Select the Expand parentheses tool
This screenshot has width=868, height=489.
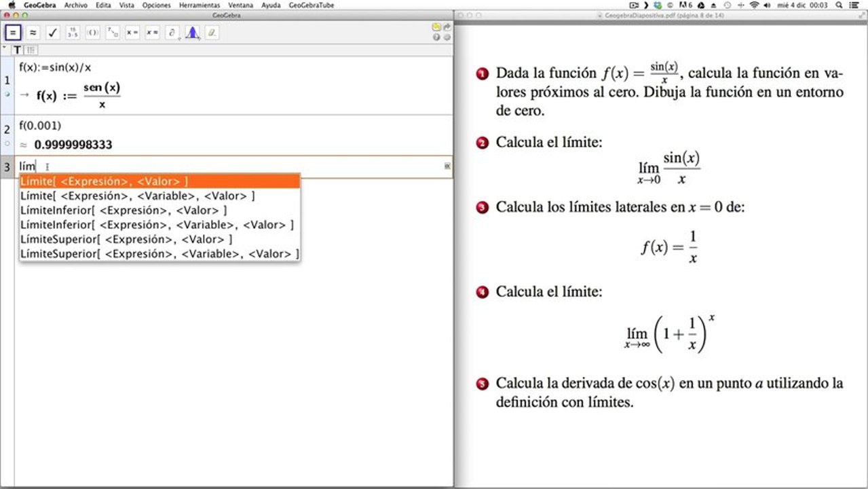tap(93, 32)
